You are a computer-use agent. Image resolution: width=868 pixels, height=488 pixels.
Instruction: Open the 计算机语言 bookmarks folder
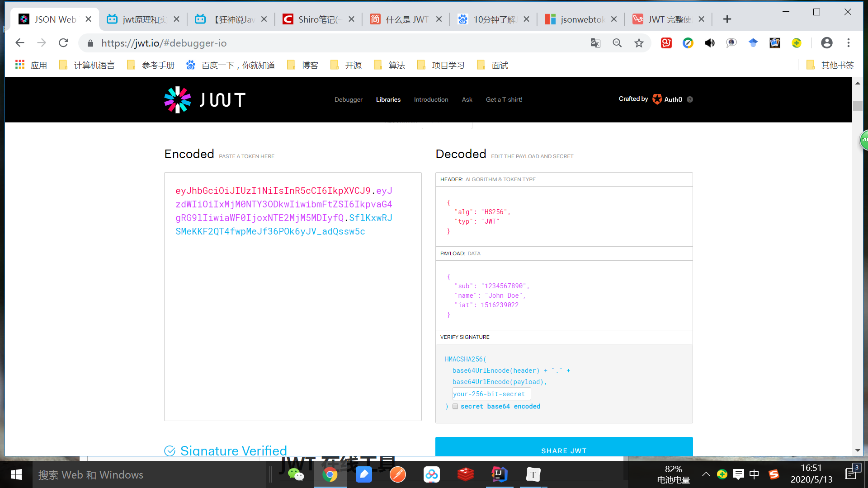[87, 66]
